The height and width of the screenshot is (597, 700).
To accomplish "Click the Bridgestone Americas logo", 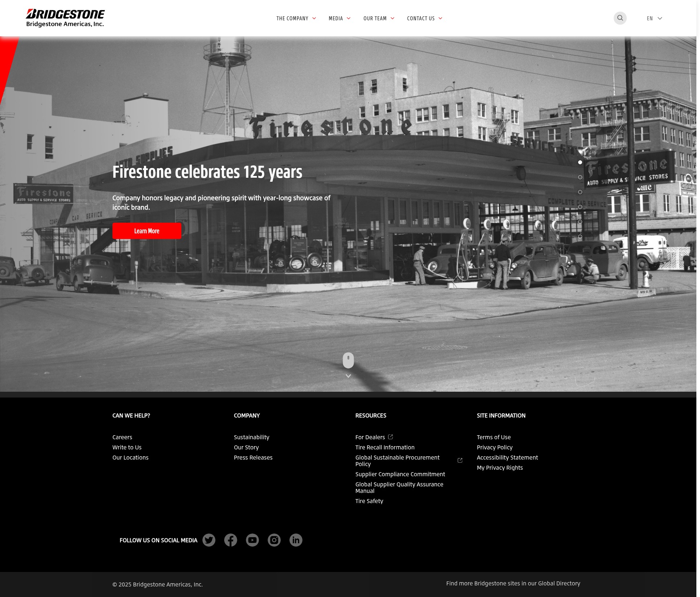I will (65, 18).
